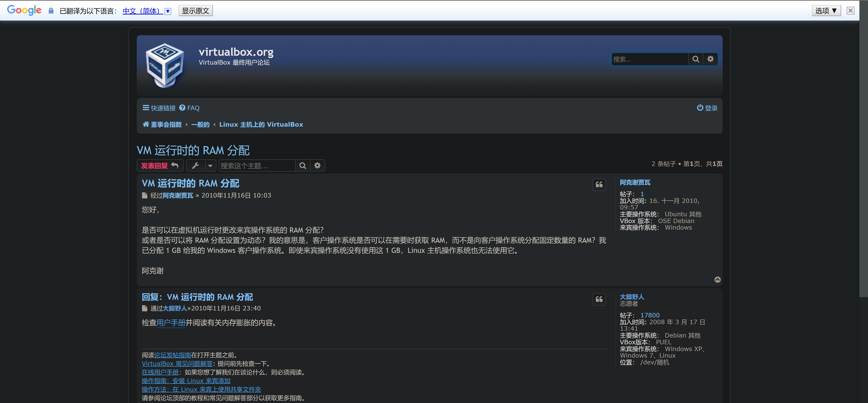The height and width of the screenshot is (403, 868).
Task: Quote the first post by 阿克谢贾瓦
Action: click(599, 185)
